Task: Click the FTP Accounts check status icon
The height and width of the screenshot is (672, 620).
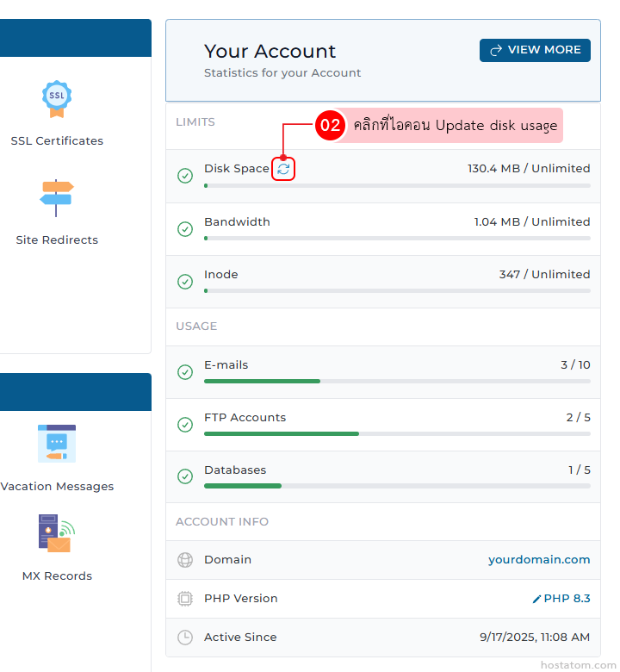Action: [x=185, y=425]
